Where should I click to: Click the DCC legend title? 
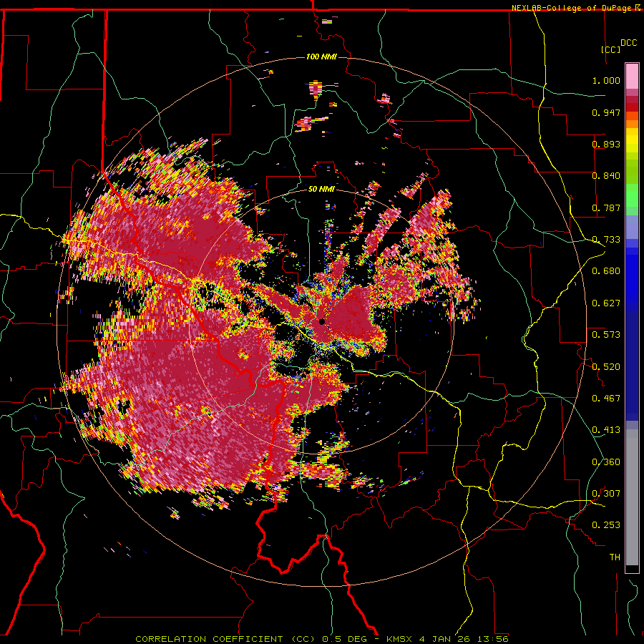pos(628,43)
